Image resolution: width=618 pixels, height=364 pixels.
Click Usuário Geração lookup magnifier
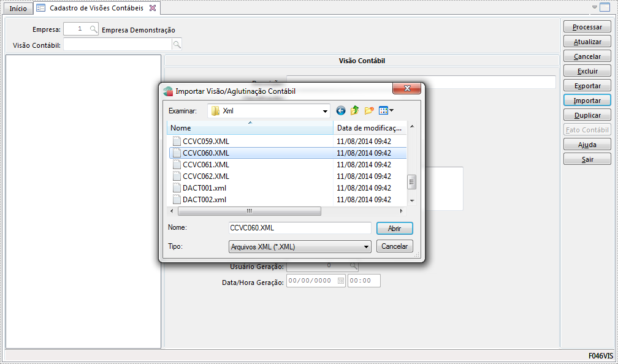tap(354, 267)
